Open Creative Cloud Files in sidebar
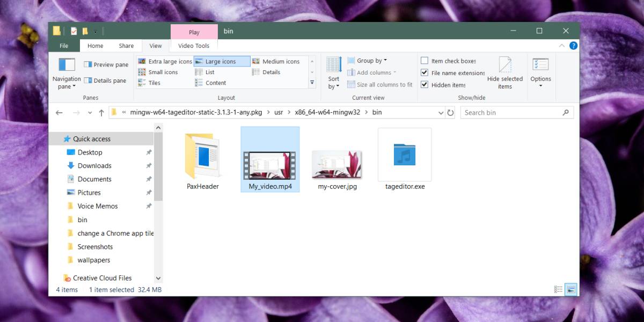The image size is (644, 322). coord(102,278)
